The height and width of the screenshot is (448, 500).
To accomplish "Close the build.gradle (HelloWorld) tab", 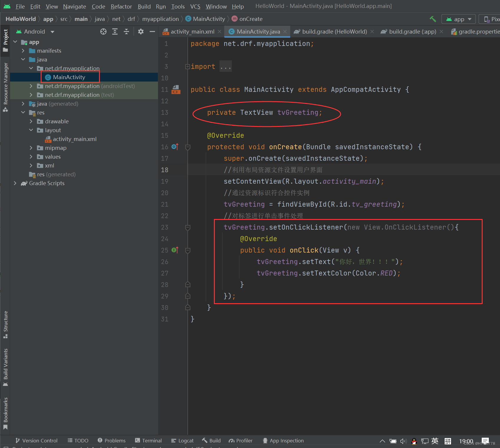I will point(372,31).
